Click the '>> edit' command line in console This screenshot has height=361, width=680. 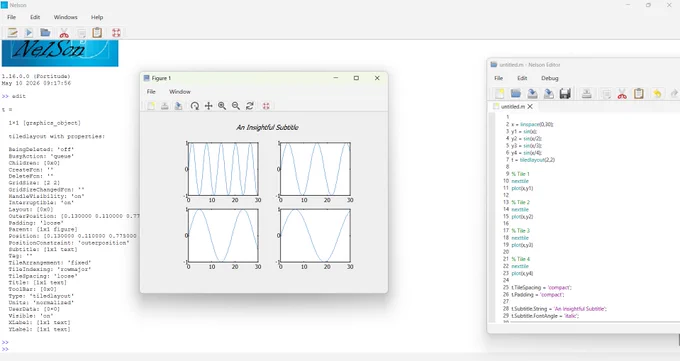pyautogui.click(x=13, y=96)
